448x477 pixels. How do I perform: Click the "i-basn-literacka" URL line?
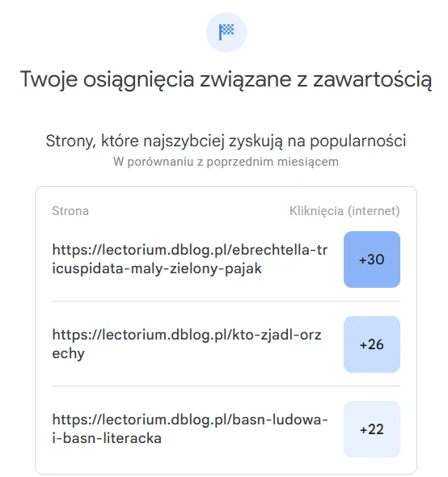(107, 438)
